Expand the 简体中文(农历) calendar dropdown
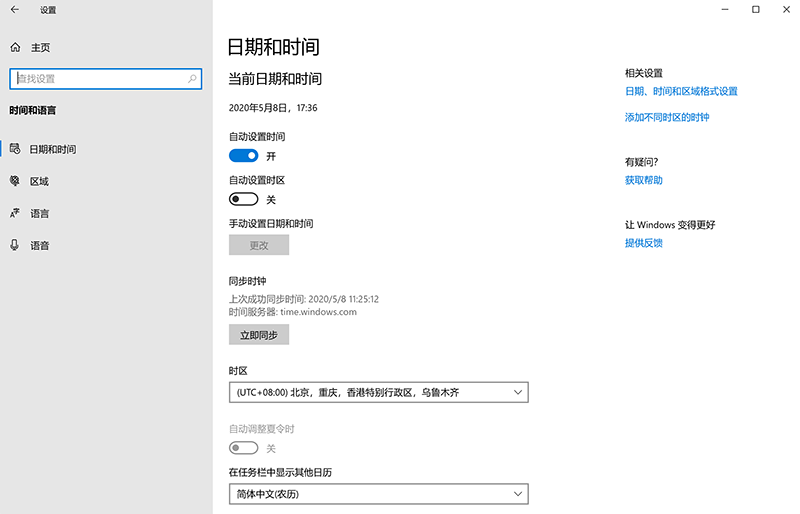This screenshot has width=800, height=514. pos(378,493)
